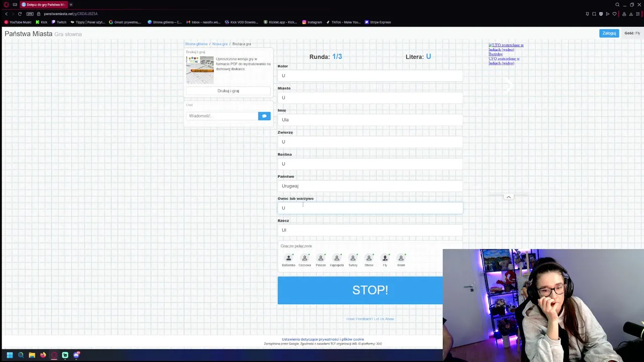Add the page to bookmarks with the heart icon
This screenshot has width=644, height=362.
coord(614,14)
